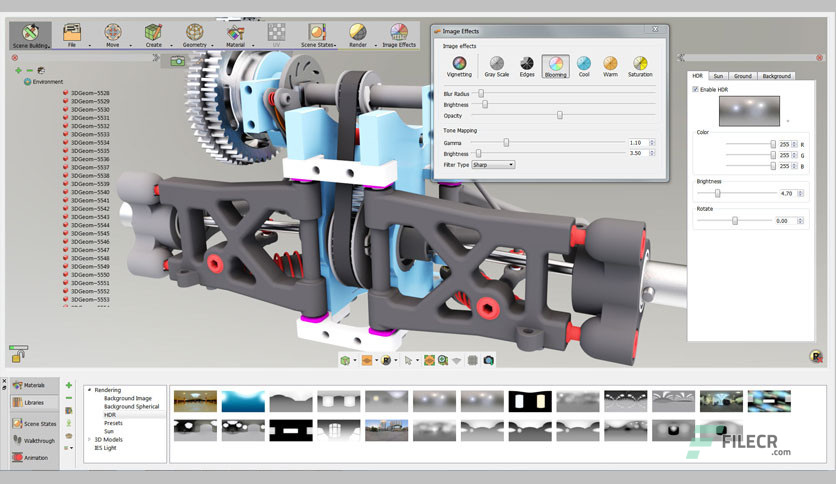Toggle visibility of 3DGeom-5540
The height and width of the screenshot is (484, 836).
click(x=66, y=192)
